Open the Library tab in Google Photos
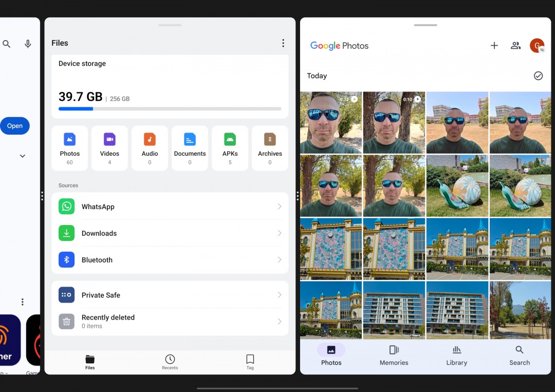 pyautogui.click(x=456, y=356)
